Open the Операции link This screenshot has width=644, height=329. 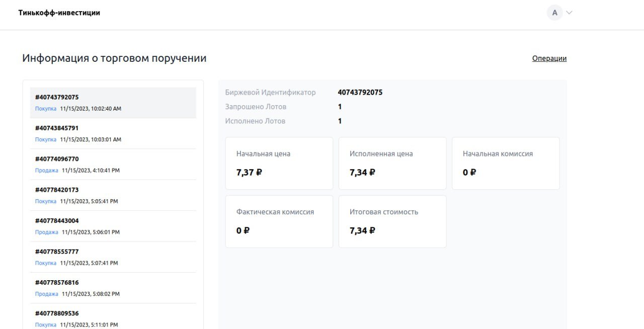tap(549, 58)
